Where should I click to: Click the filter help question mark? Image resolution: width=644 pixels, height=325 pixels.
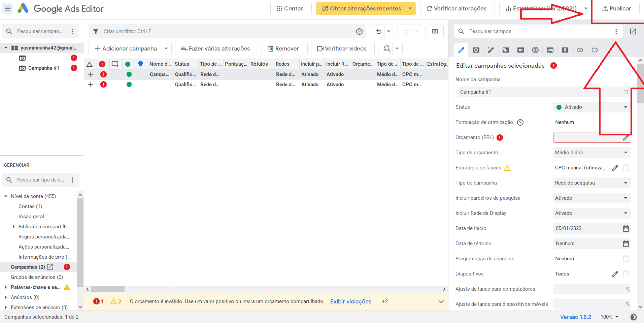point(359,31)
